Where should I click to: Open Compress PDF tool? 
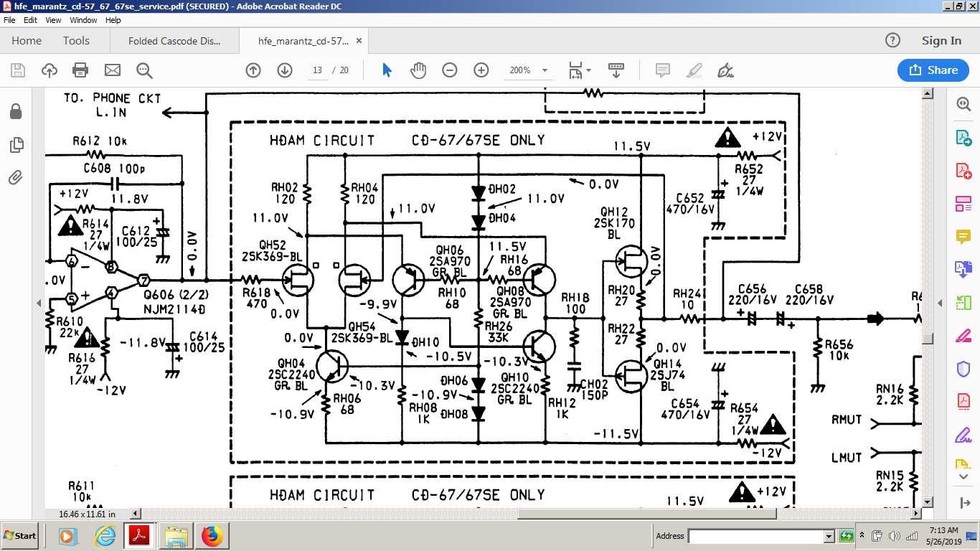pos(963,401)
